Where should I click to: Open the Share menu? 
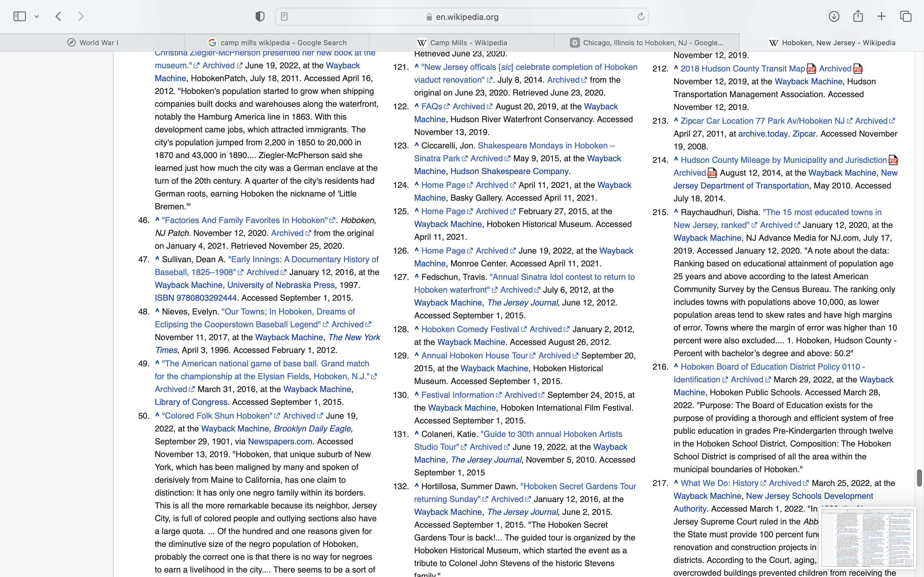[858, 16]
